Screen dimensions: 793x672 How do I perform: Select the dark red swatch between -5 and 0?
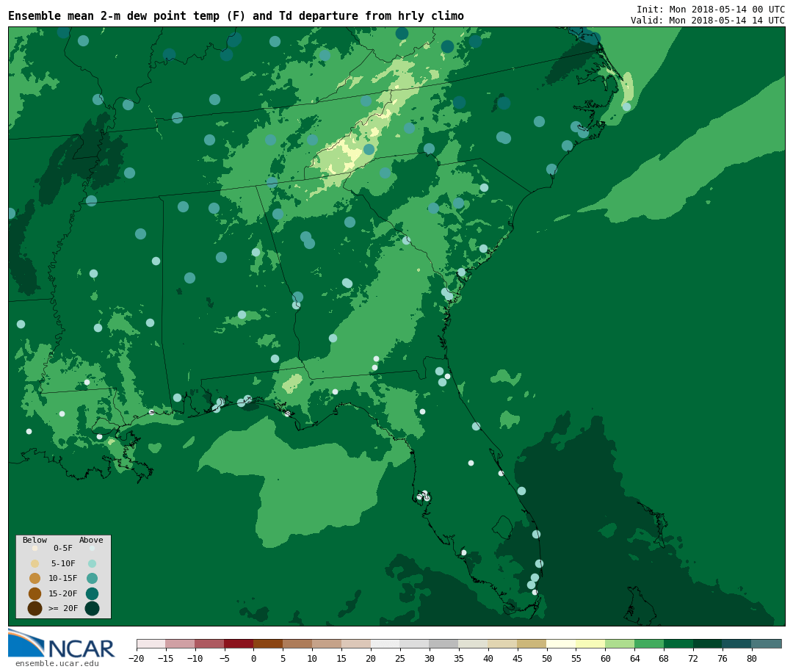click(x=239, y=643)
